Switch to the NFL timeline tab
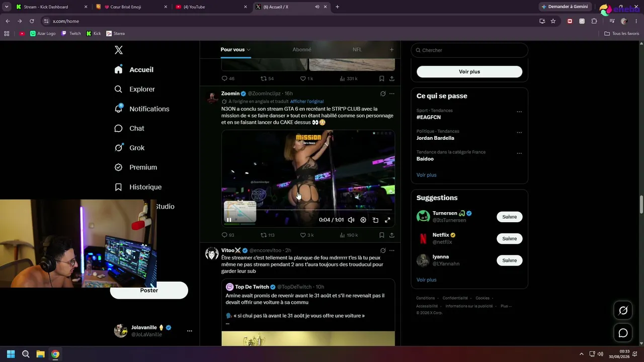Screen dimensions: 644x362 [x=357, y=50]
